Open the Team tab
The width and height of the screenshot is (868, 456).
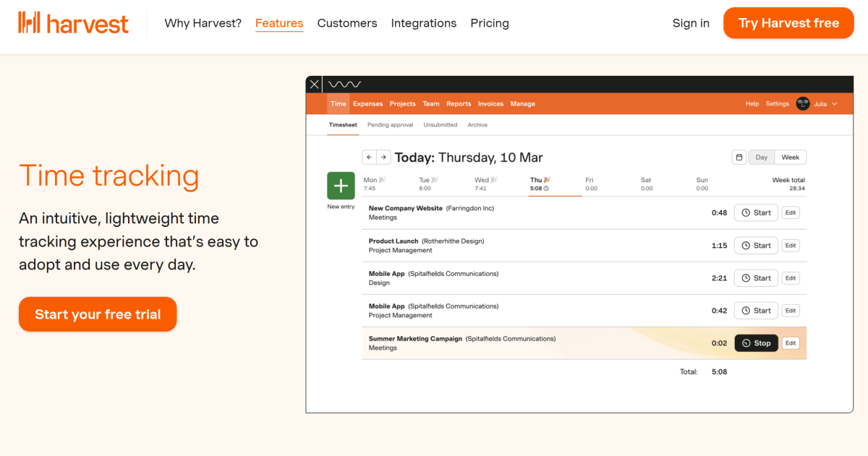[x=431, y=103]
